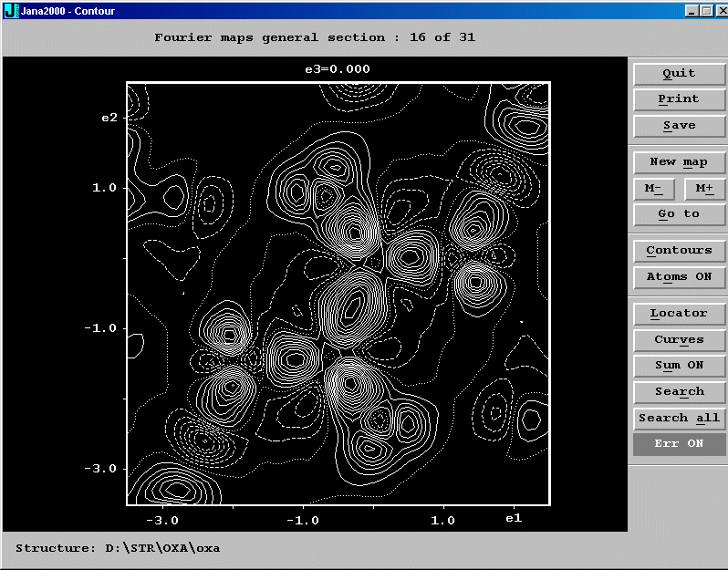Viewport: 728px width, 570px height.
Task: Run Search on the current section
Action: (x=679, y=392)
